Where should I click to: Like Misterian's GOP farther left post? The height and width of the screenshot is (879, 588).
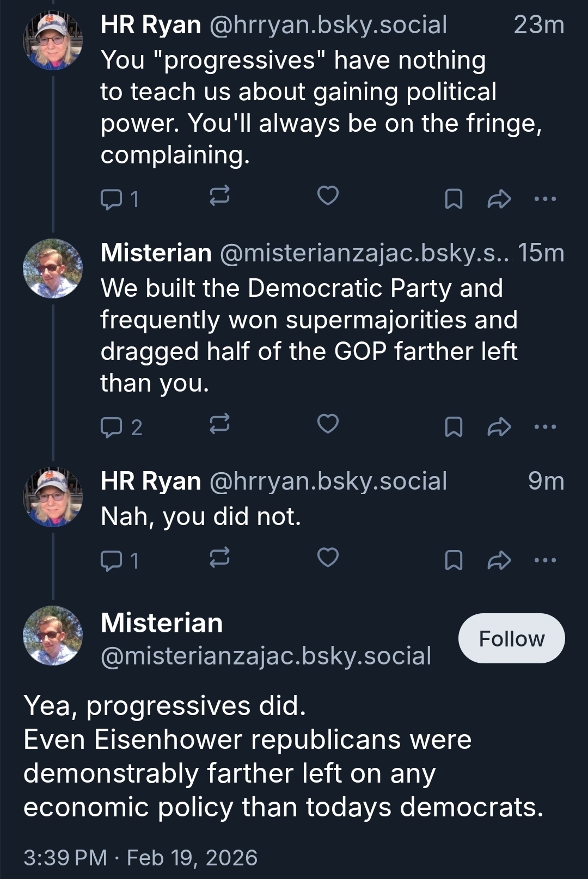(x=328, y=424)
